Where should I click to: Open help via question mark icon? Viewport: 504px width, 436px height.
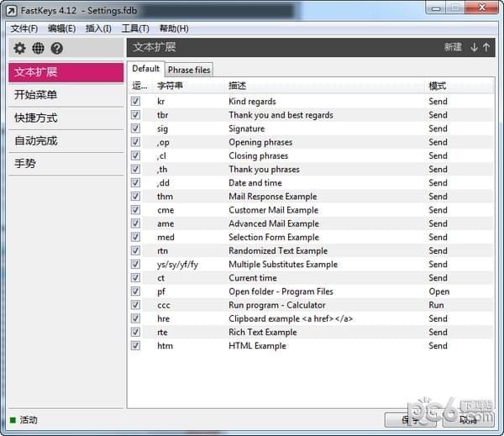57,48
